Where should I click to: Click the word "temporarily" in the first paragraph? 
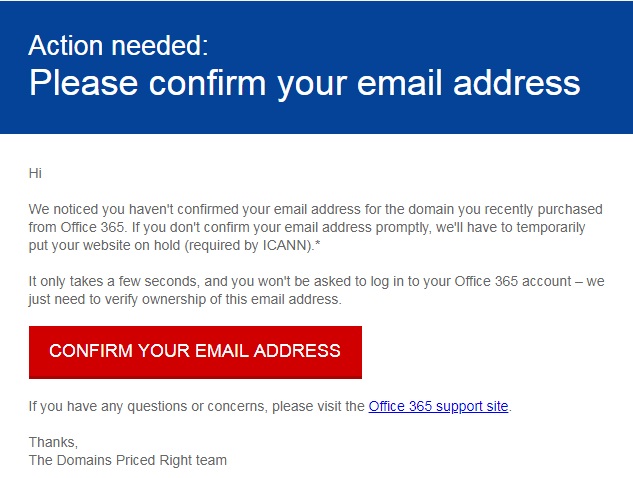[x=551, y=227]
